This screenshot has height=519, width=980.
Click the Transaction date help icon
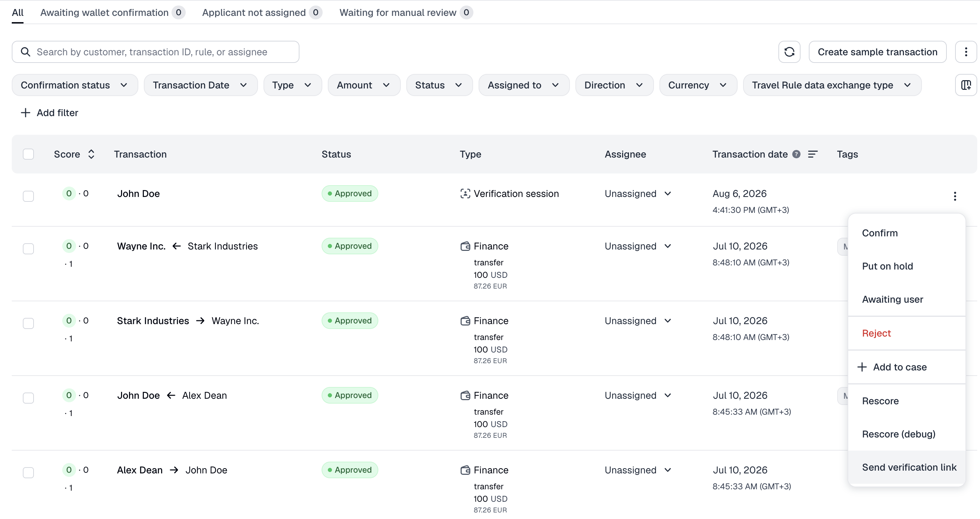796,154
